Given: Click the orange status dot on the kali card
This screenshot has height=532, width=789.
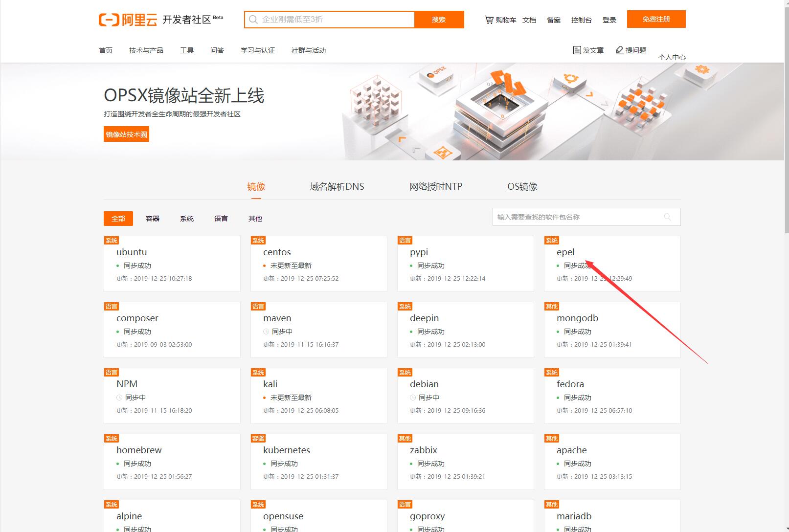Looking at the screenshot, I should pos(265,398).
